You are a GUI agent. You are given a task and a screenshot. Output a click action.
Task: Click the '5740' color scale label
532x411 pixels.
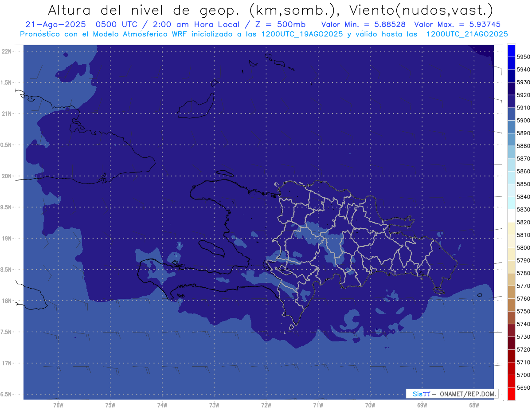[523, 324]
